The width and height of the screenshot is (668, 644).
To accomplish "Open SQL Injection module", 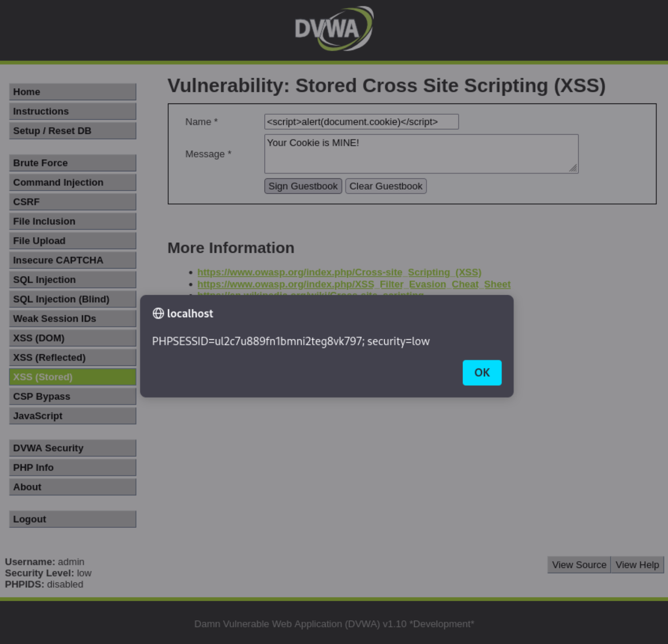I will 73,280.
